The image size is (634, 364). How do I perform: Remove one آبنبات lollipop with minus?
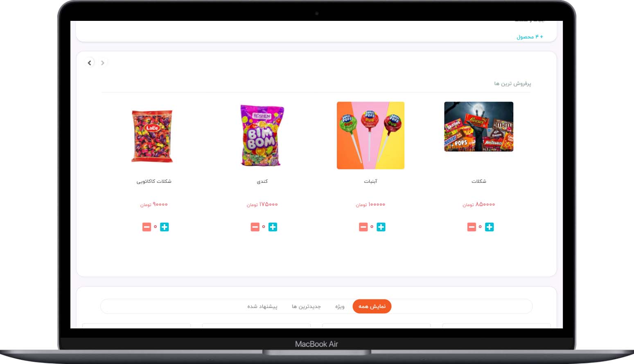click(363, 227)
